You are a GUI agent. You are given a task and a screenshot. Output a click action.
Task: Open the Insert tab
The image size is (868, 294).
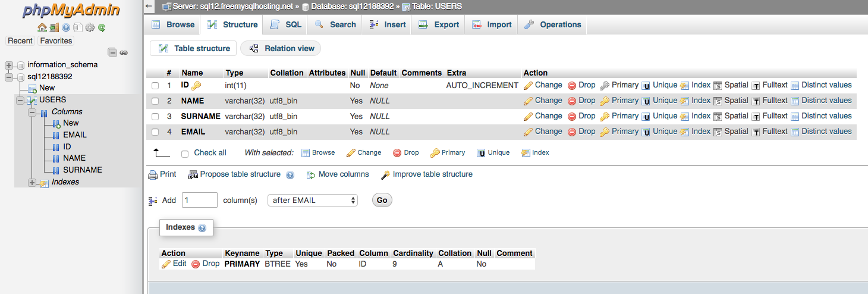[388, 24]
